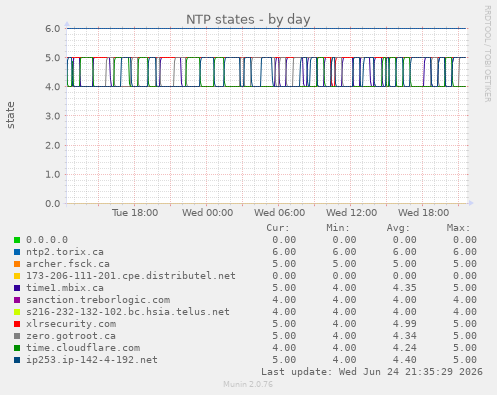
Task: Click the 0.0 y-axis value
Action: point(53,204)
